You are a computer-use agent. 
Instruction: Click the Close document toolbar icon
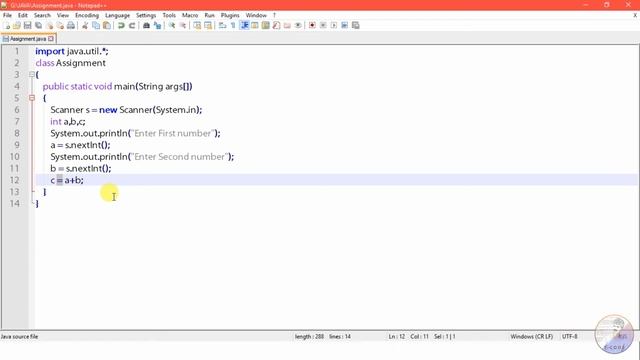[x=49, y=25]
